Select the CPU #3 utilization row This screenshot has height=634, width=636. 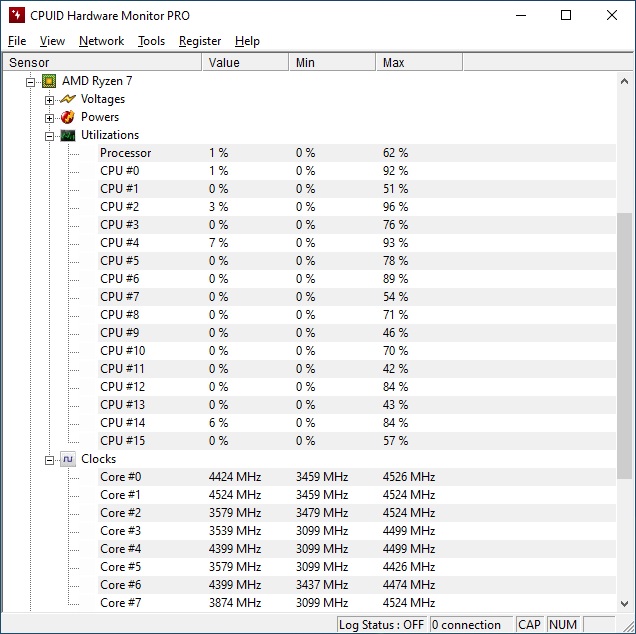[357, 225]
